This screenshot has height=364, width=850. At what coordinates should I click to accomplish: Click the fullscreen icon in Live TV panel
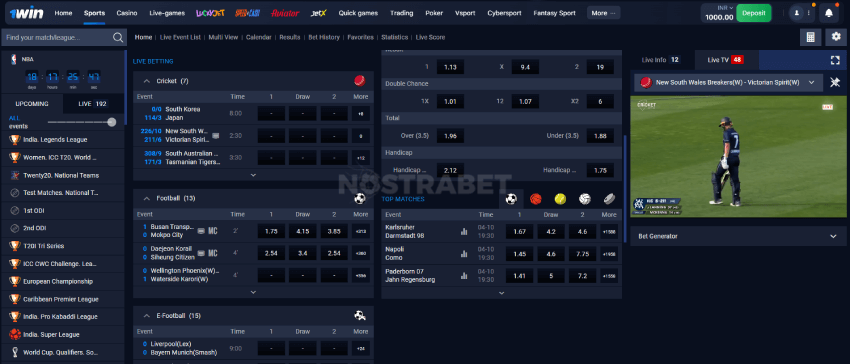click(x=835, y=60)
